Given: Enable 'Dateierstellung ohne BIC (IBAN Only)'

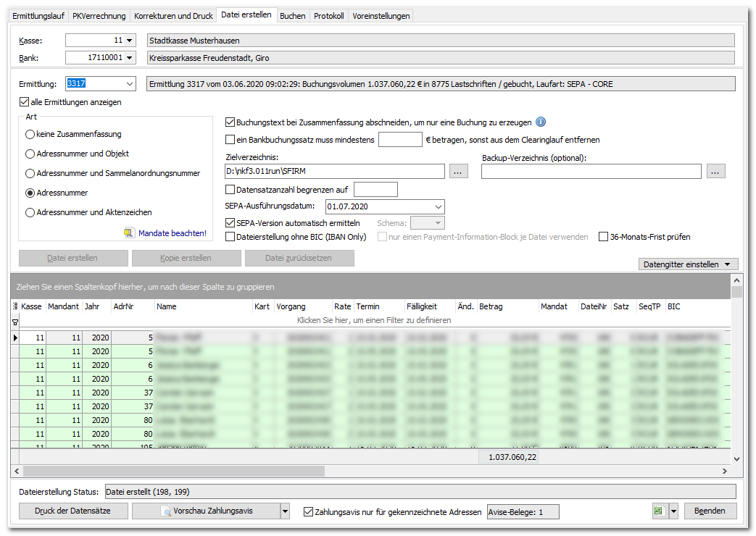Looking at the screenshot, I should pyautogui.click(x=230, y=237).
